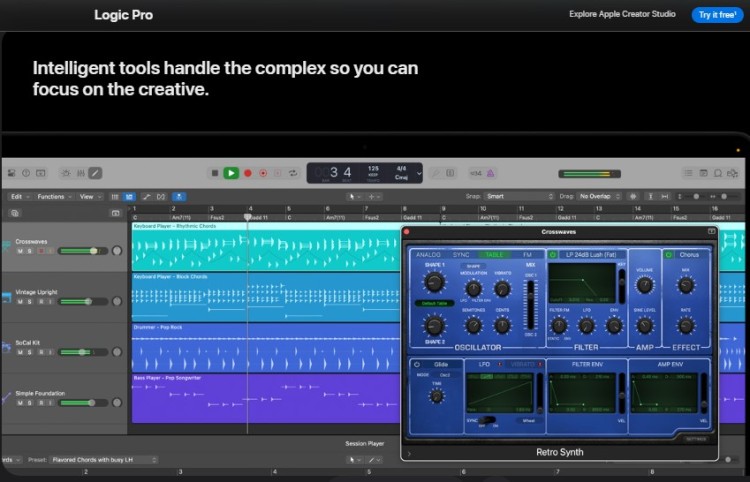Toggle horizontal auto zoom icon
The image size is (750, 482).
coord(665,197)
